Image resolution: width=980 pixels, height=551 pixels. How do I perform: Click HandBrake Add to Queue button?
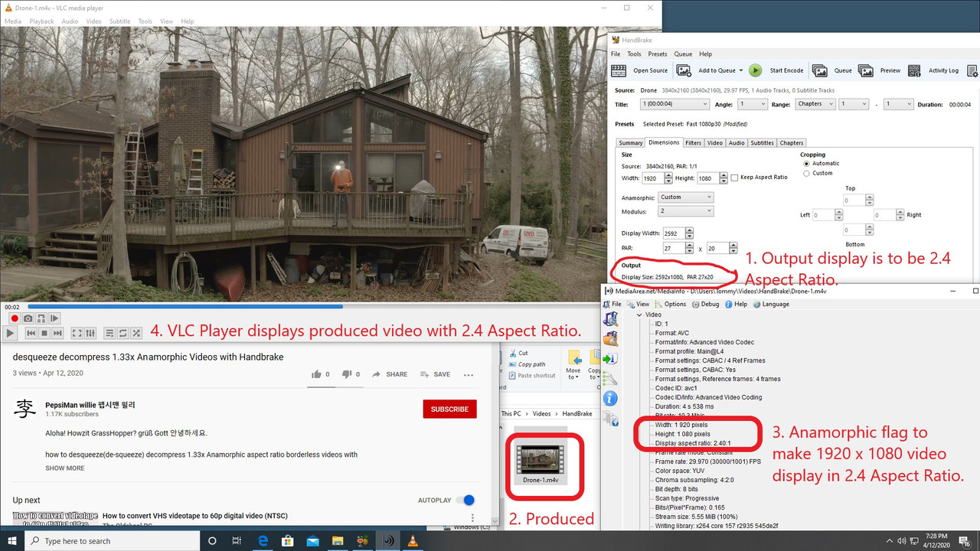(x=707, y=70)
